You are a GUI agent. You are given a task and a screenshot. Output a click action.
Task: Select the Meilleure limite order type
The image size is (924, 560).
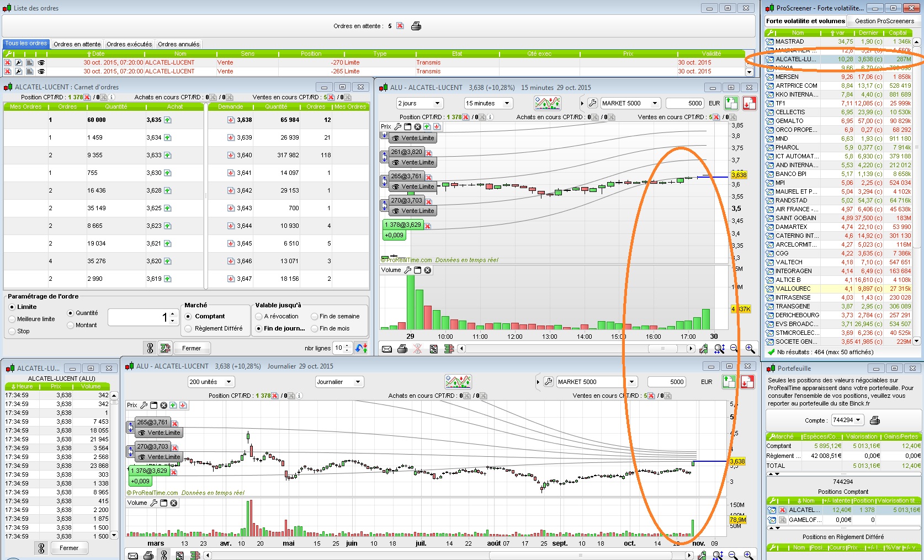[12, 319]
